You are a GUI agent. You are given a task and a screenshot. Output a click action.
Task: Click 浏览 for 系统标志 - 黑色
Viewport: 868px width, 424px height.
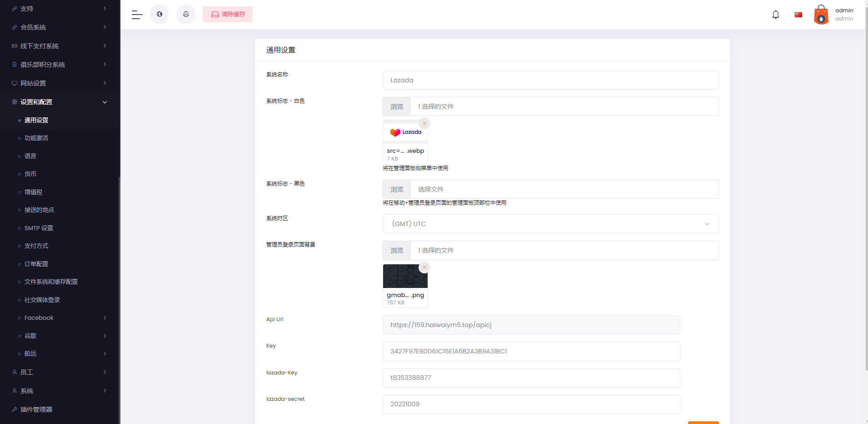click(396, 189)
